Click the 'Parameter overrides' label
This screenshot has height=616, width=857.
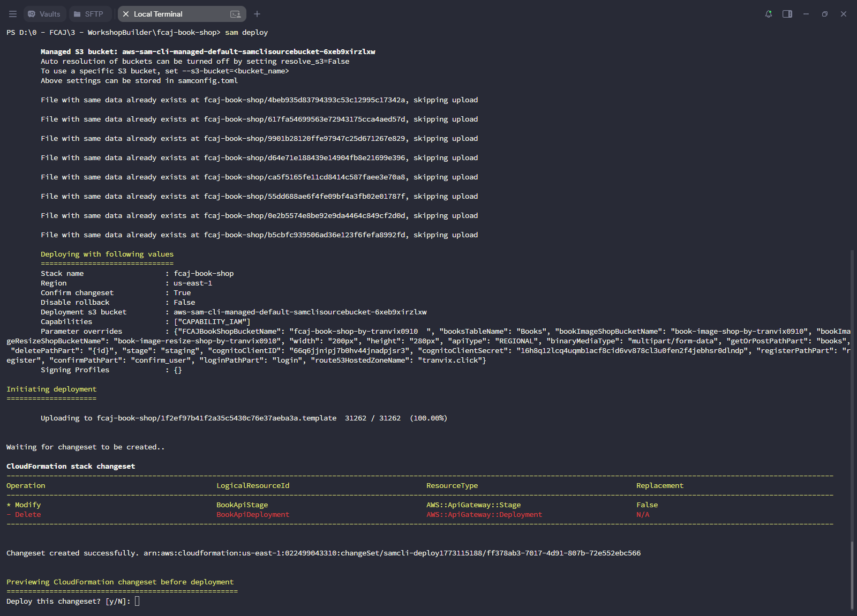(x=81, y=331)
